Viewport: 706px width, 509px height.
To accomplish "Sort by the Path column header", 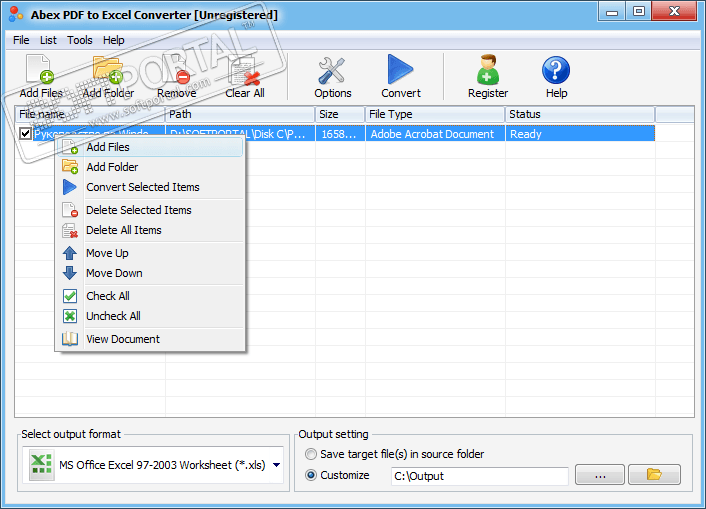I will (240, 114).
